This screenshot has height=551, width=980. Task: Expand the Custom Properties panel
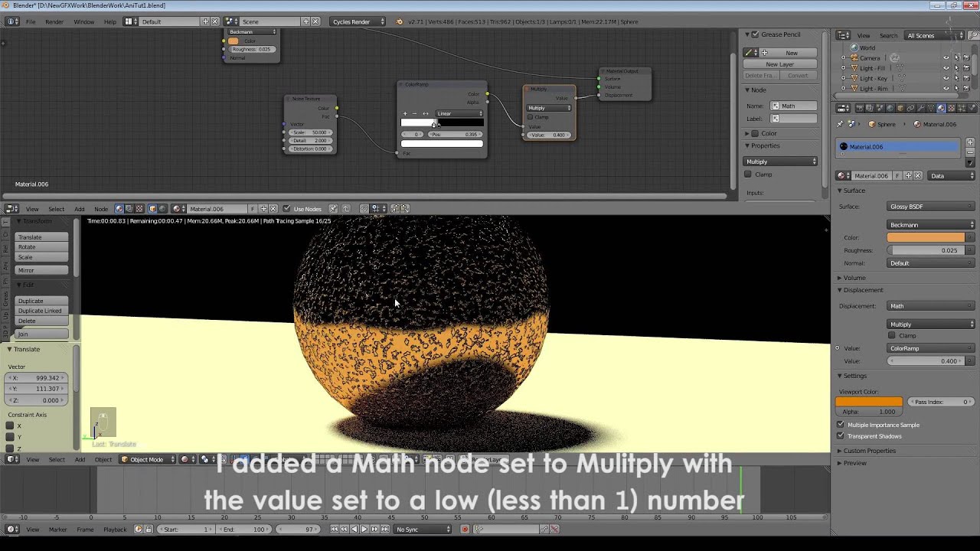coord(870,451)
